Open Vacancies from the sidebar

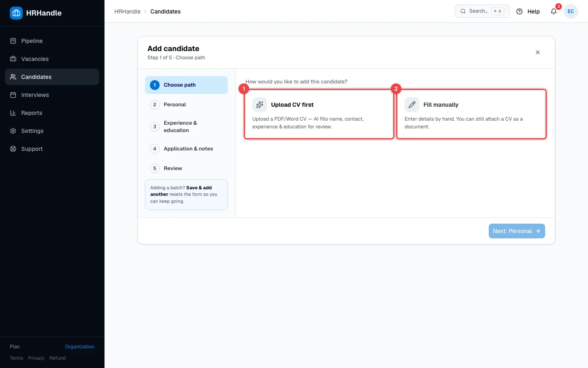click(x=52, y=59)
